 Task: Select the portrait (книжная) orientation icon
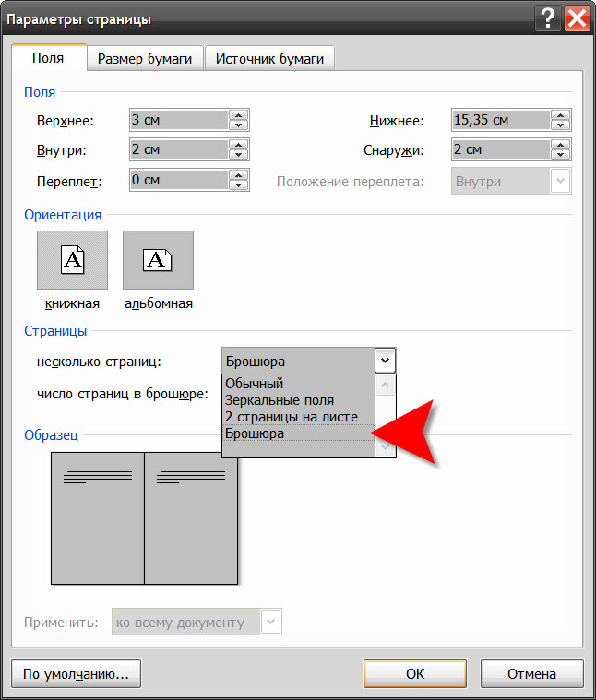coord(72,260)
